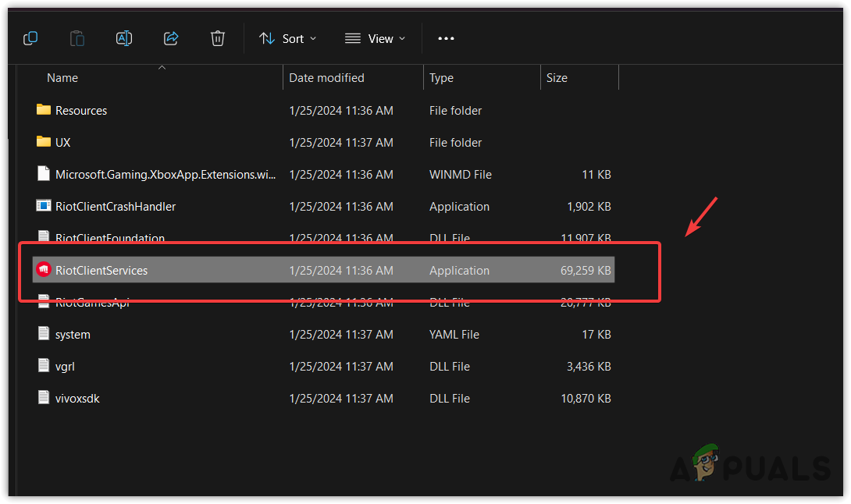This screenshot has width=851, height=504.
Task: Select the UX folder name
Action: point(63,143)
